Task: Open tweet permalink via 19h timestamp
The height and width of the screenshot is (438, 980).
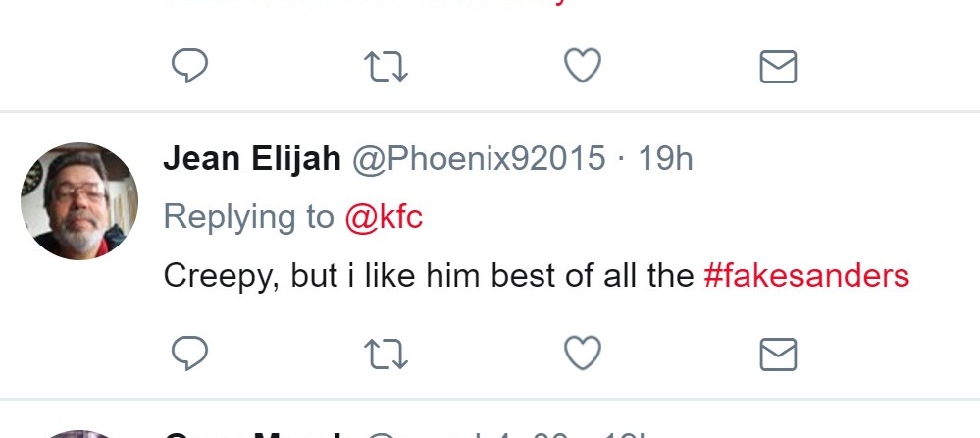Action: point(665,159)
